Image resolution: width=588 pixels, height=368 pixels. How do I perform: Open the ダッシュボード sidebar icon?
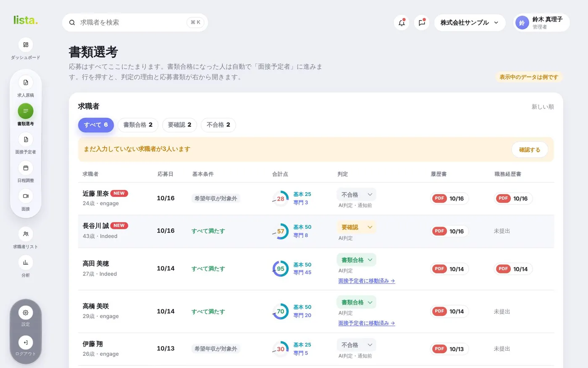tap(26, 45)
